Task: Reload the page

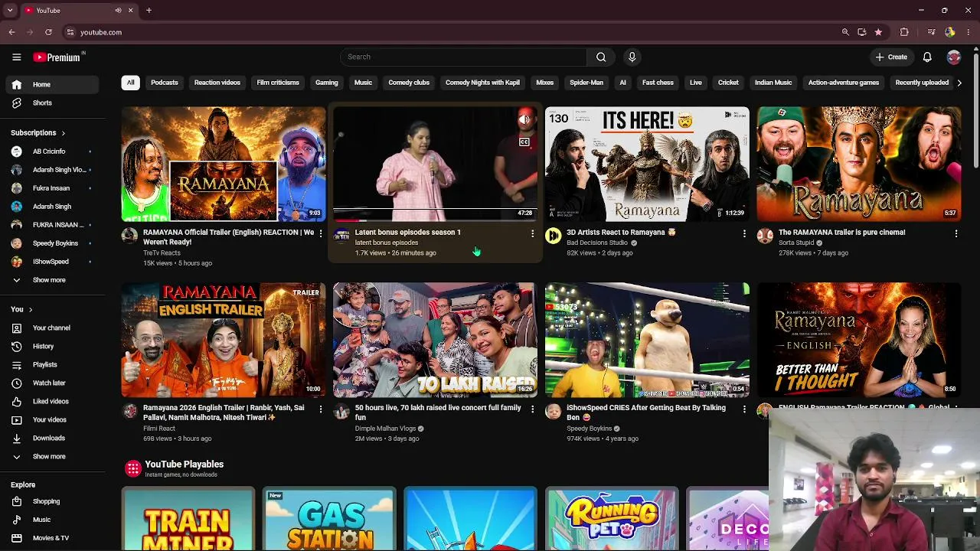Action: tap(48, 32)
